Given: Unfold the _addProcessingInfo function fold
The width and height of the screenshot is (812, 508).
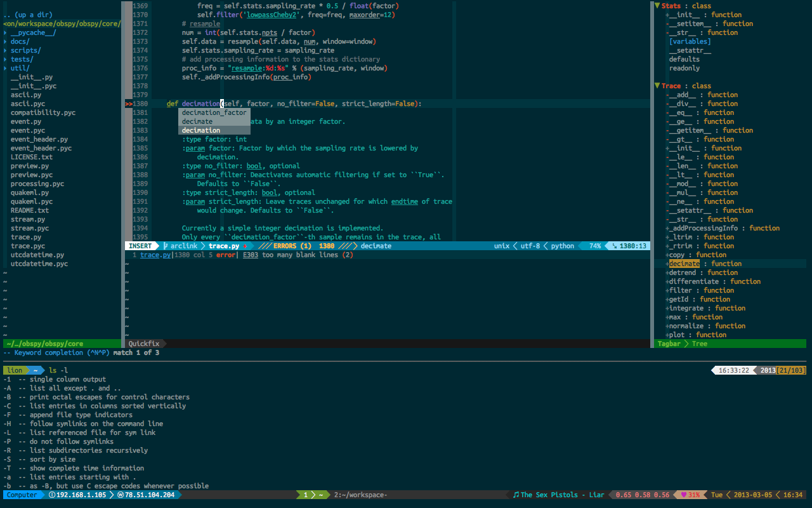Looking at the screenshot, I should pyautogui.click(x=667, y=228).
